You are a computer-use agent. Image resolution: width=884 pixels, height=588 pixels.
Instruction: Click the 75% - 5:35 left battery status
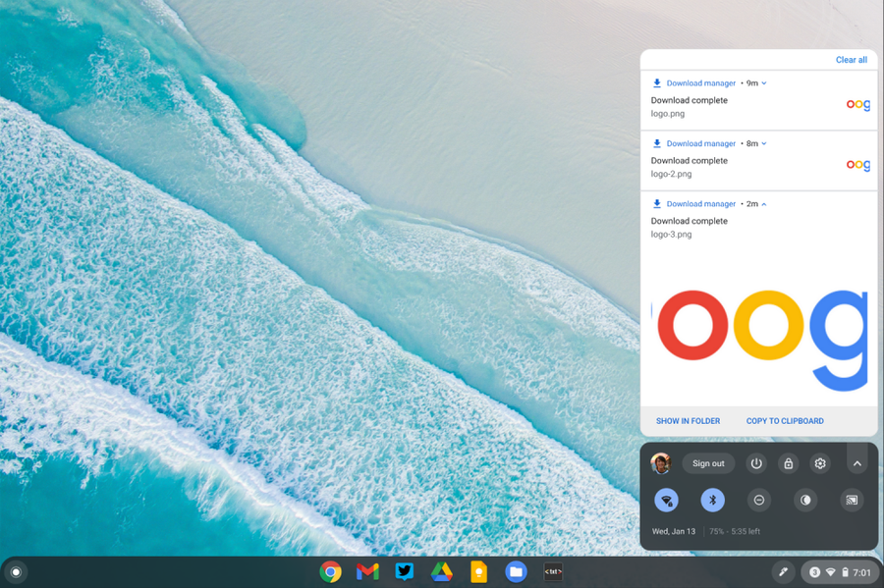coord(735,531)
